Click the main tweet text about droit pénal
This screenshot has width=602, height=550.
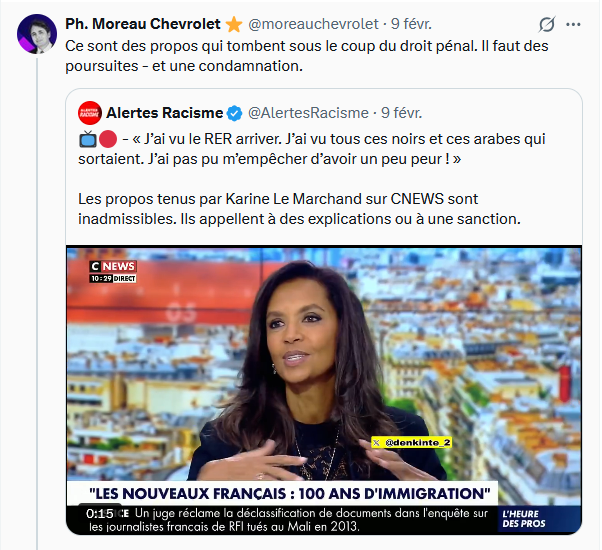tap(307, 56)
